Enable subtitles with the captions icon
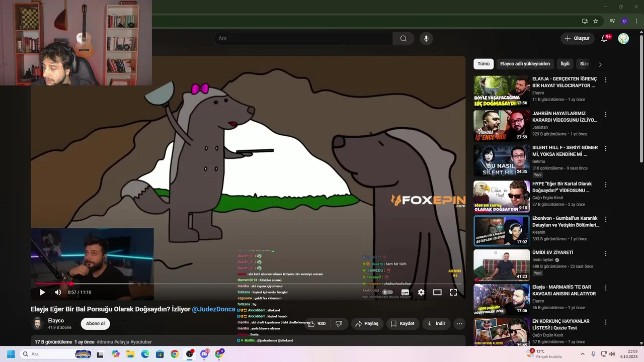 coord(405,292)
